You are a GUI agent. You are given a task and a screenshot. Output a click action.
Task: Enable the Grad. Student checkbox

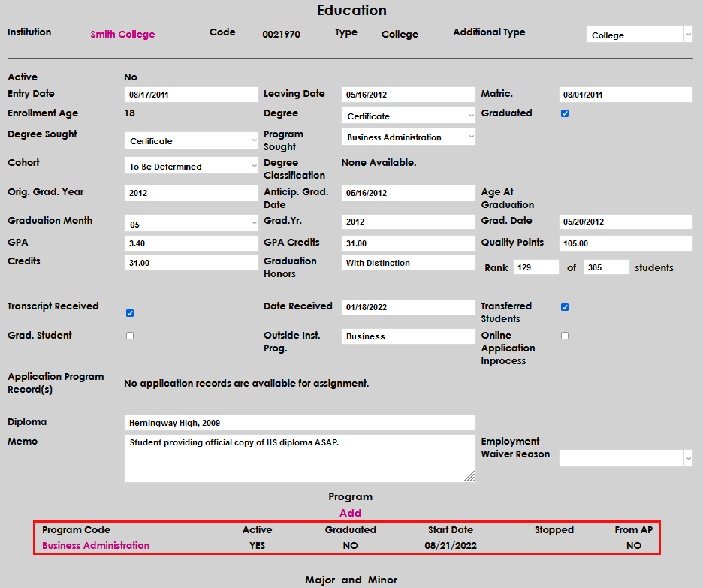pyautogui.click(x=130, y=336)
